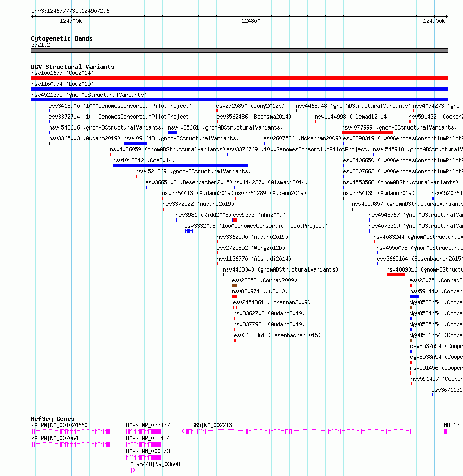Click the nsv1144998 (Alsmadi2014) label
The width and height of the screenshot is (463, 476).
[x=352, y=117]
